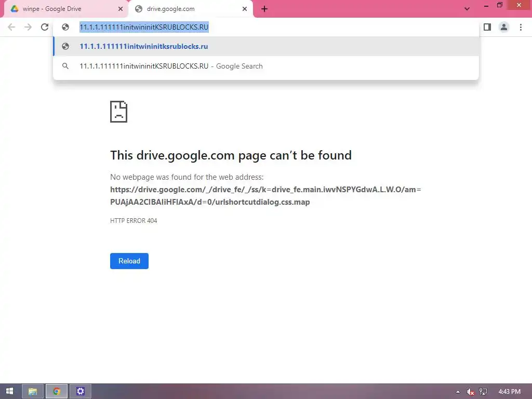Close the drive.google.com tab
Viewport: 532px width, 399px height.
(245, 9)
